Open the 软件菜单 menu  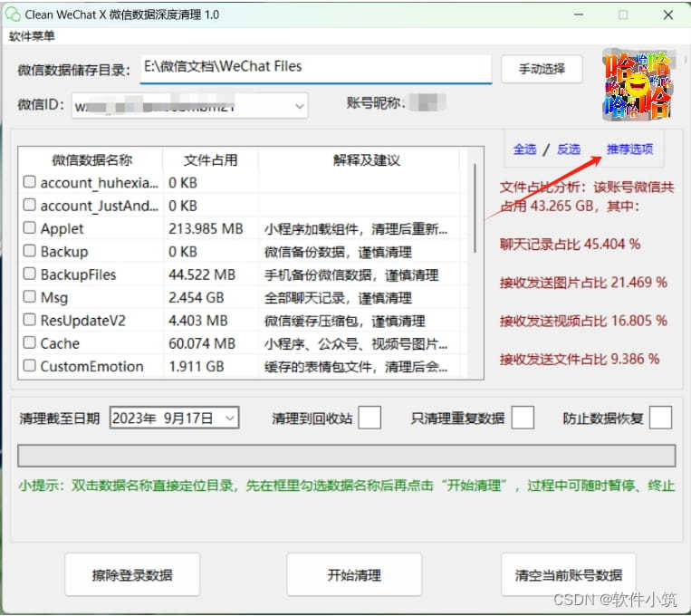point(32,35)
